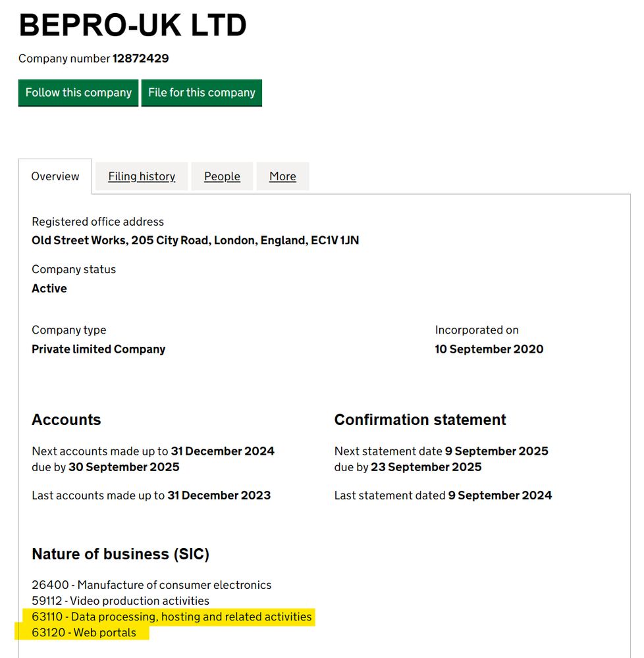Click the Active company status text
Viewport: 644px width, 658px height.
point(49,288)
